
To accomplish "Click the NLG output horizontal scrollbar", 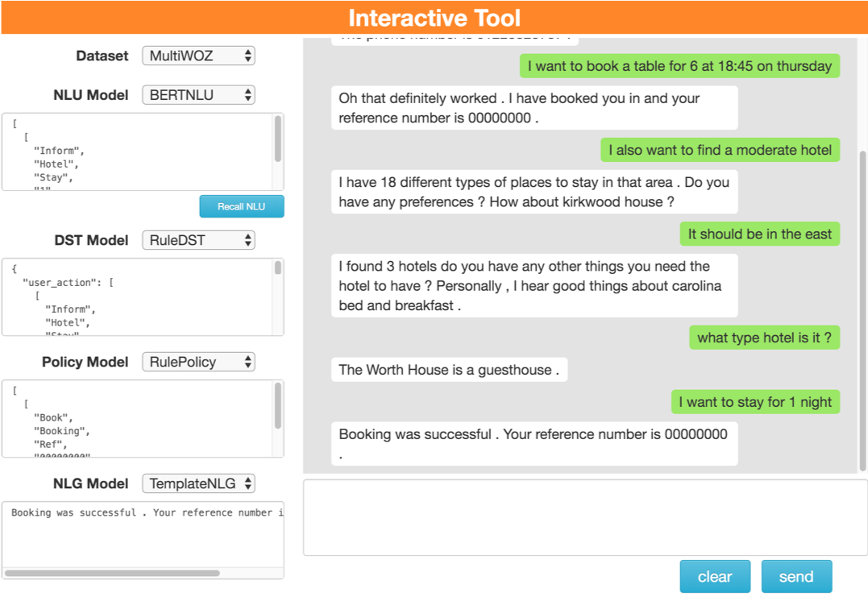I will click(x=113, y=574).
